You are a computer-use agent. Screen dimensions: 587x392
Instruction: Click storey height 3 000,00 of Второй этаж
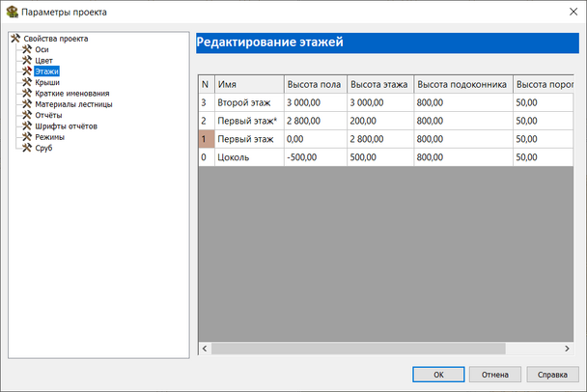point(380,102)
